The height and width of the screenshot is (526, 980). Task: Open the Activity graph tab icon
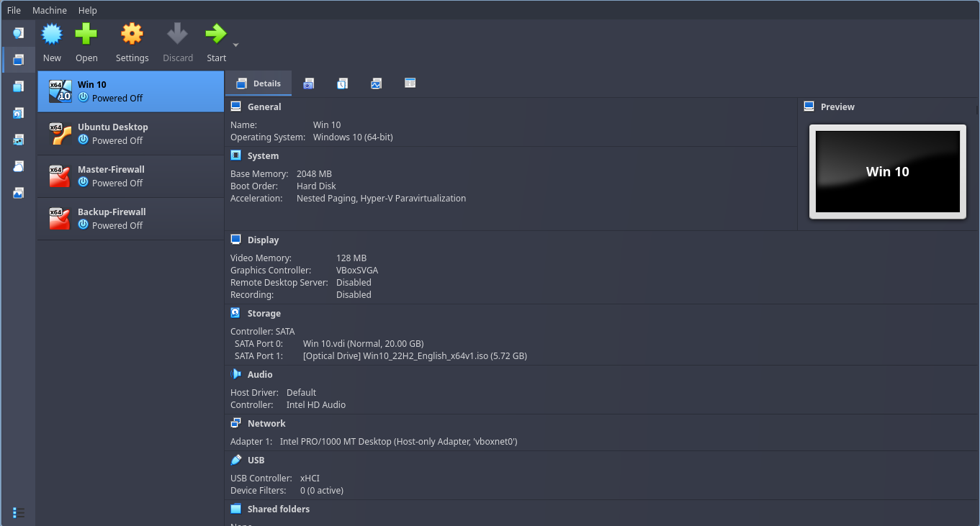376,83
